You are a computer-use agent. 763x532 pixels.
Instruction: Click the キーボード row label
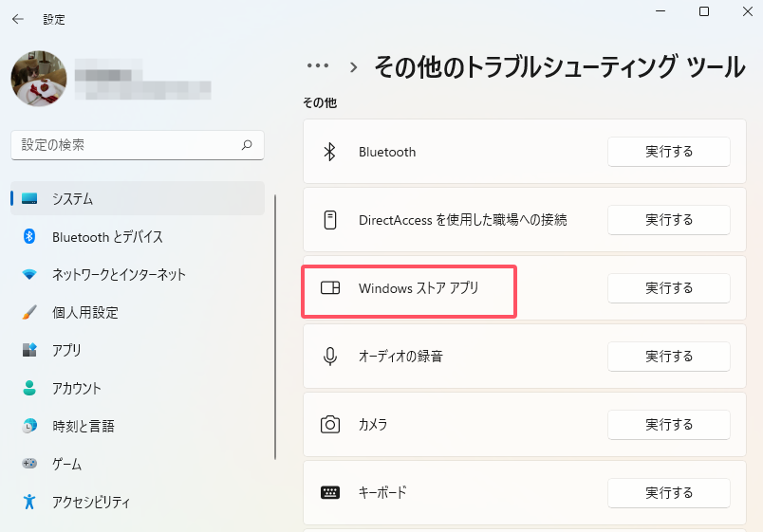point(382,492)
